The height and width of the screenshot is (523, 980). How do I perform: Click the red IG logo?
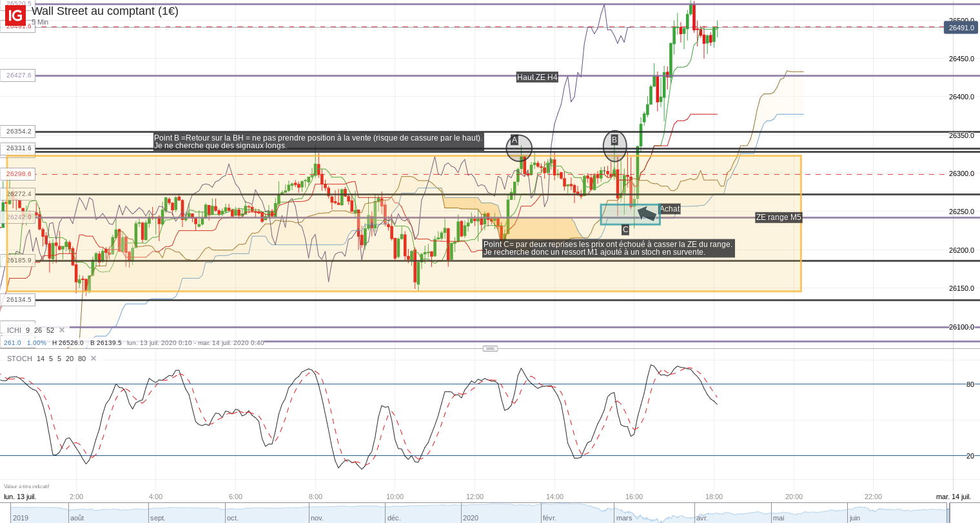(x=15, y=15)
